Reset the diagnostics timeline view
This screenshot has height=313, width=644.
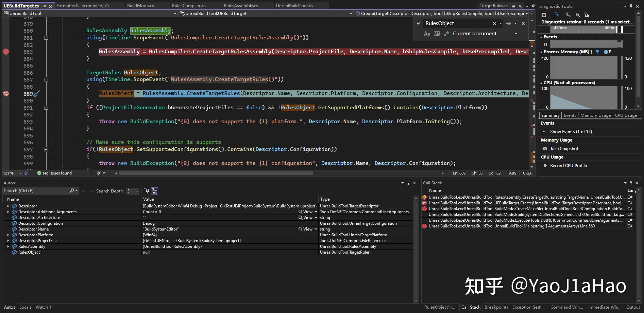pyautogui.click(x=587, y=15)
